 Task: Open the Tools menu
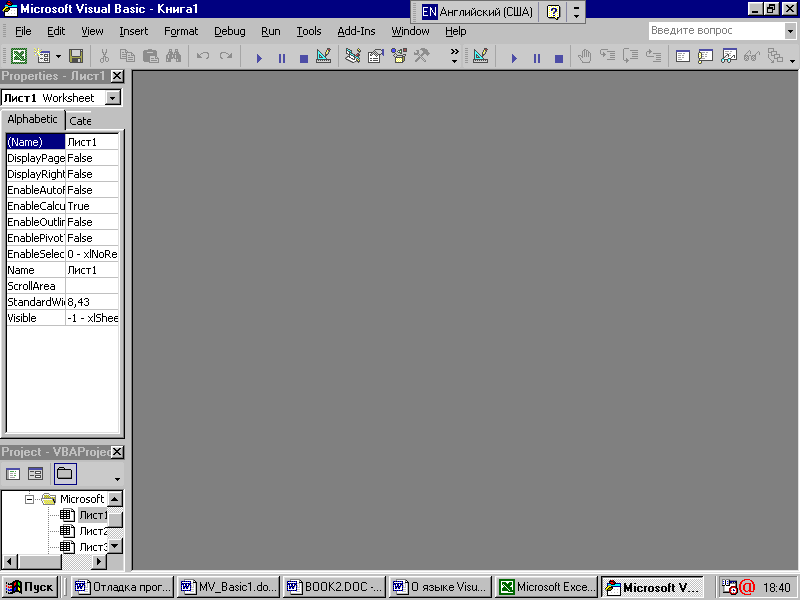coord(309,31)
